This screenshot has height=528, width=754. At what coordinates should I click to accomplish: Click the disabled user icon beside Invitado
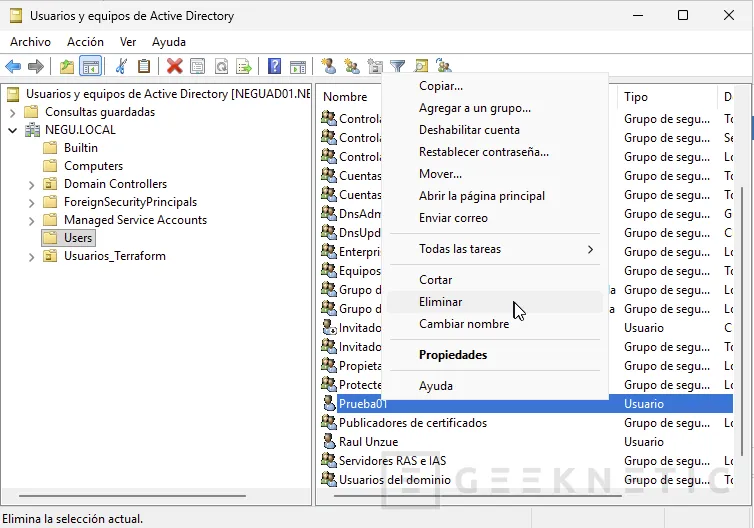coord(329,327)
